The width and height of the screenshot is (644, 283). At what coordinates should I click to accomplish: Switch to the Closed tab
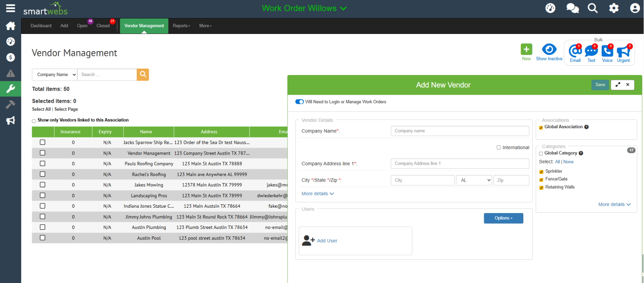[103, 26]
